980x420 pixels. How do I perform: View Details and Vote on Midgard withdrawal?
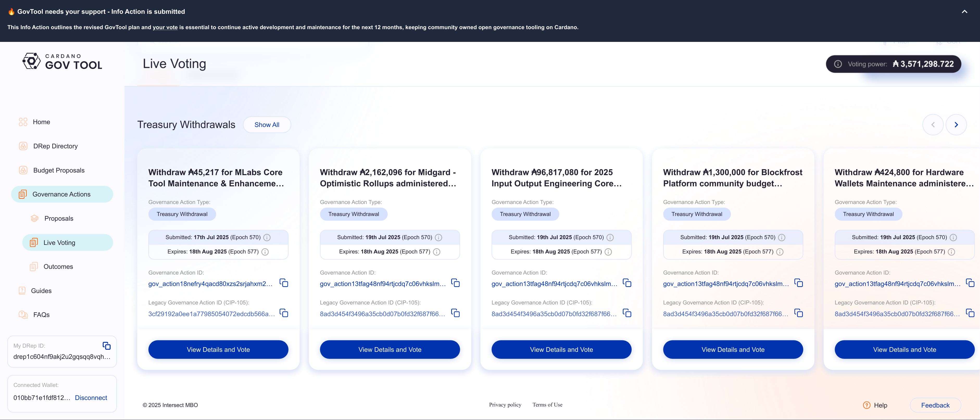coord(390,349)
